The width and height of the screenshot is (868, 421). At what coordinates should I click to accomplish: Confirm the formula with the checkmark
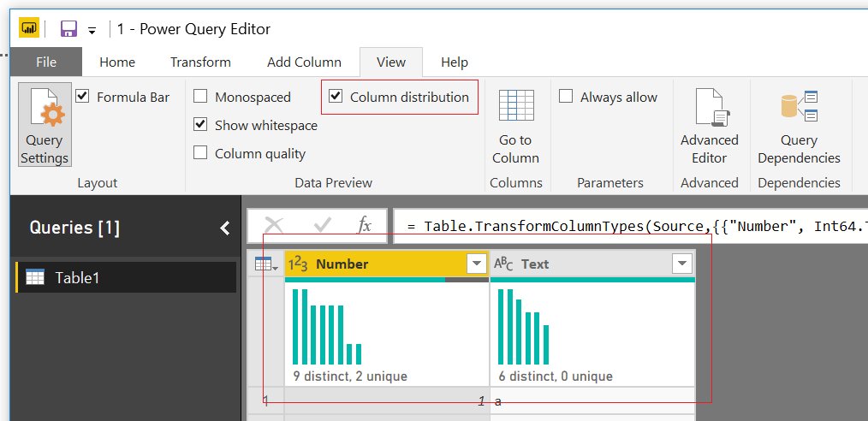click(x=322, y=225)
